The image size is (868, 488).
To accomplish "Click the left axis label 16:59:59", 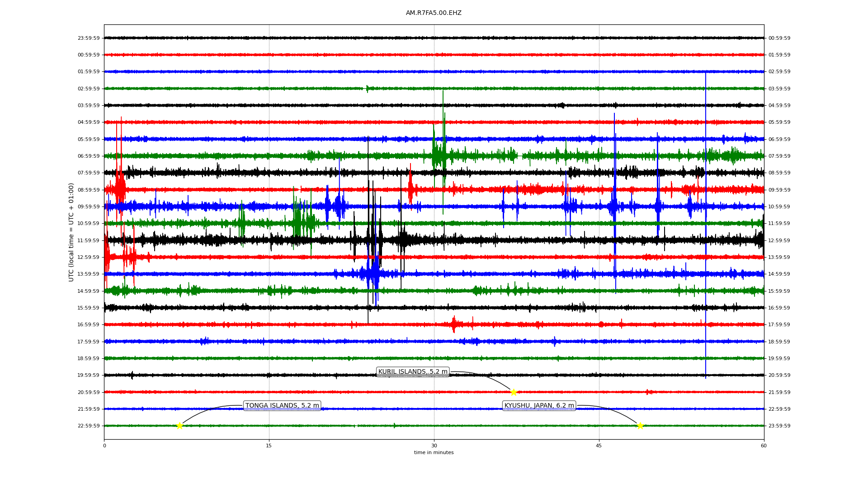I will click(89, 325).
